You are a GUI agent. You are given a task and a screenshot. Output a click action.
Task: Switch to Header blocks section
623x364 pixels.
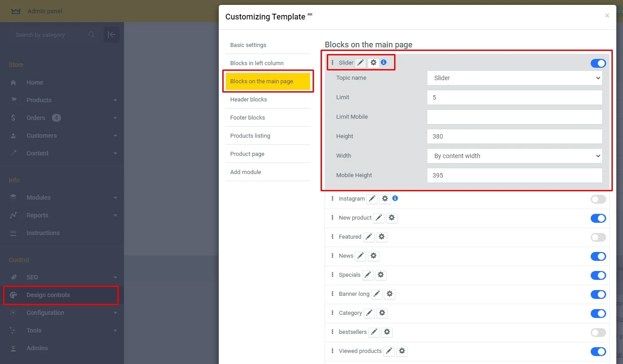coord(248,100)
